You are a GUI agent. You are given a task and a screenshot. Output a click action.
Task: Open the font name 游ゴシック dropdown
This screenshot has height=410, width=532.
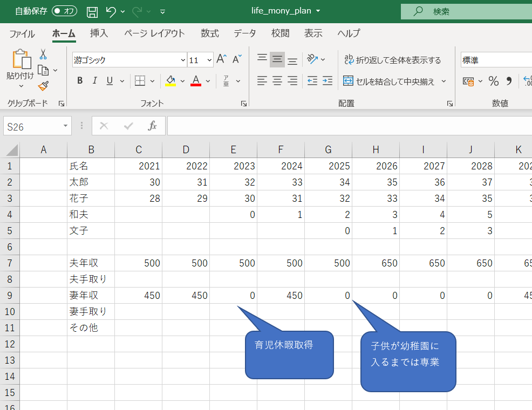point(183,60)
